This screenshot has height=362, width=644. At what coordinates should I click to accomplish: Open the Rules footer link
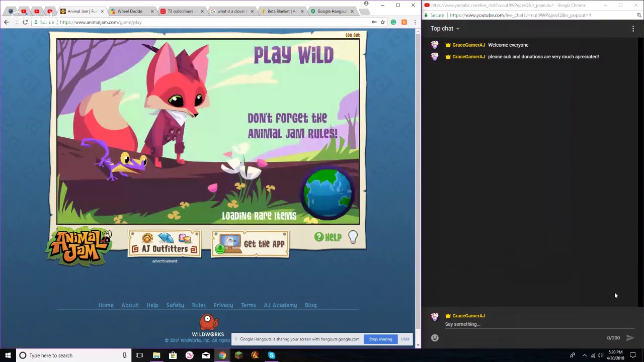[199, 305]
